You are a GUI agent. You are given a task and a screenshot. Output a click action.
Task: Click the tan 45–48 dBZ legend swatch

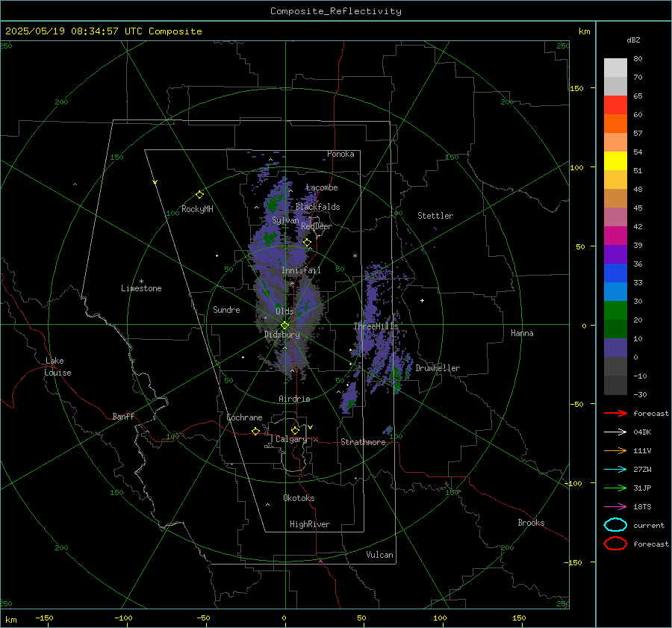point(615,198)
